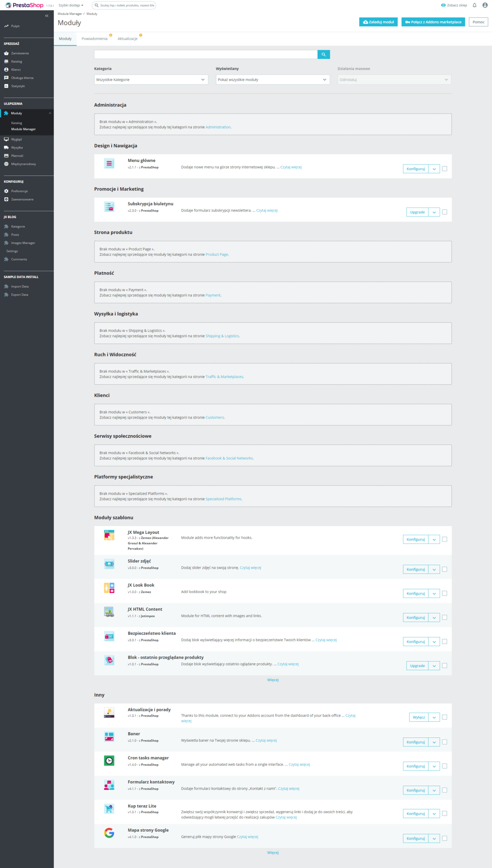492x868 pixels.
Task: Open the Zamówienia sidebar menu item
Action: point(20,53)
